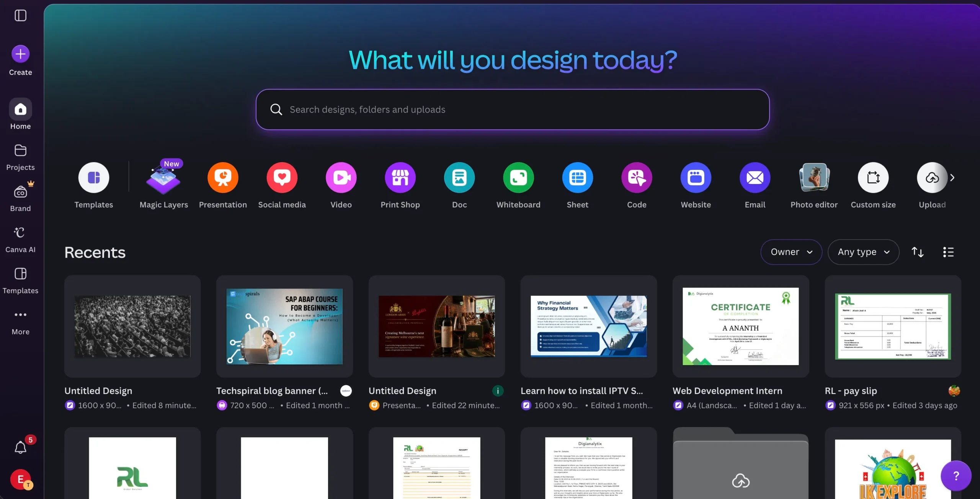
Task: Create a Website design
Action: click(x=696, y=186)
